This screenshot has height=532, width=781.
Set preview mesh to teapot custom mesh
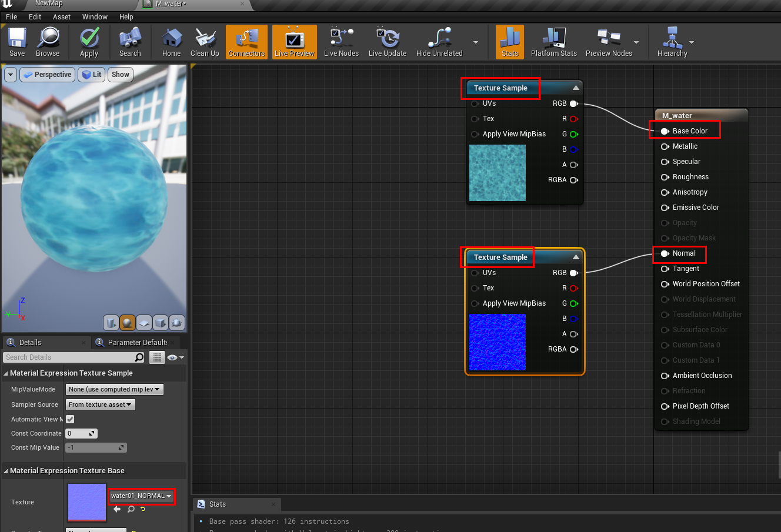click(177, 323)
